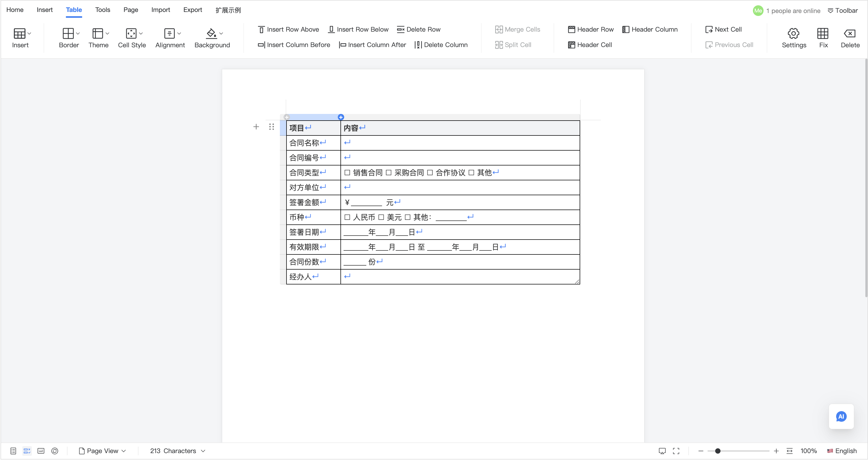Click the Header Row icon
Screen dimensions: 868x460
click(x=571, y=29)
